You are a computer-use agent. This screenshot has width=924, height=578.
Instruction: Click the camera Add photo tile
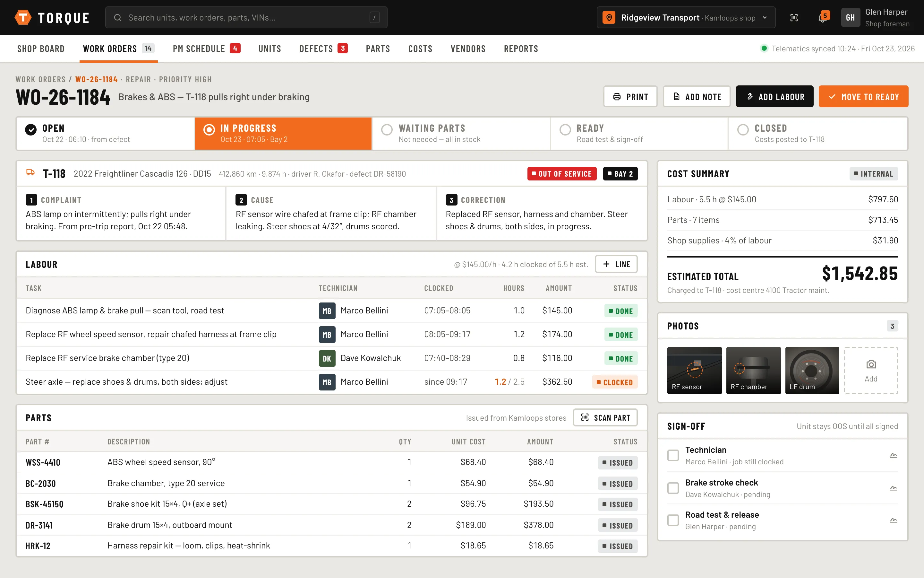pyautogui.click(x=871, y=371)
